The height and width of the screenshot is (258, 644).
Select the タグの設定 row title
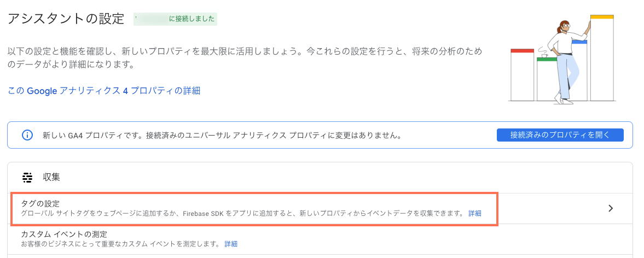[x=40, y=203]
